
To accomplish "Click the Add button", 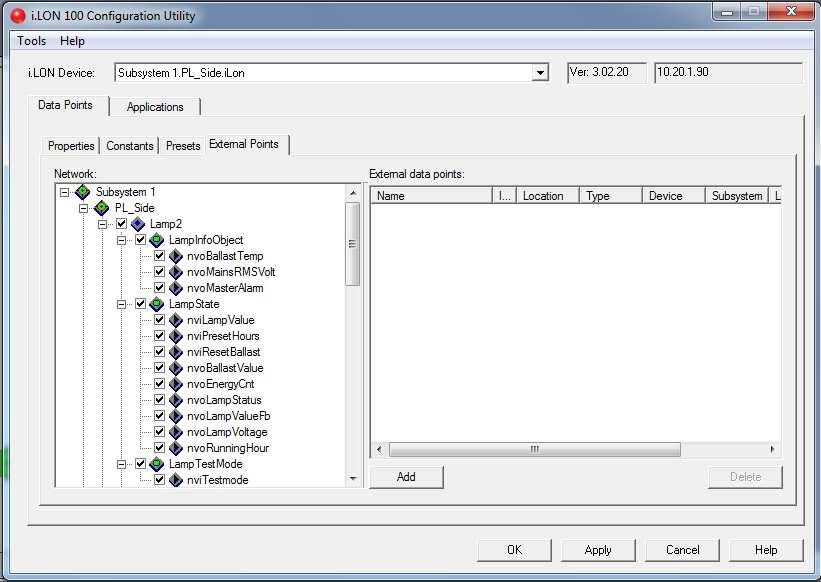I will tap(406, 477).
